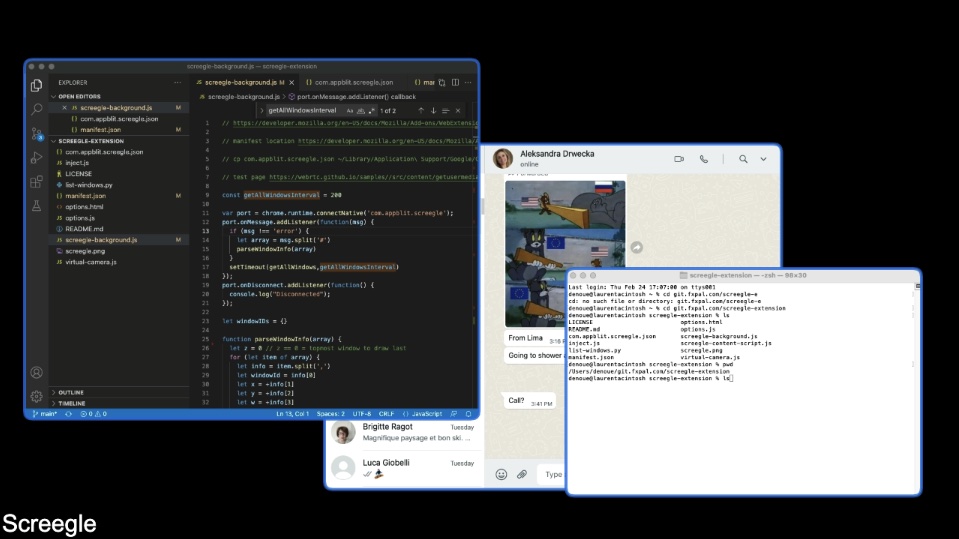Screen dimensions: 959x539
Task: Click Aleksandra Drwecka profile picture
Action: 503,158
